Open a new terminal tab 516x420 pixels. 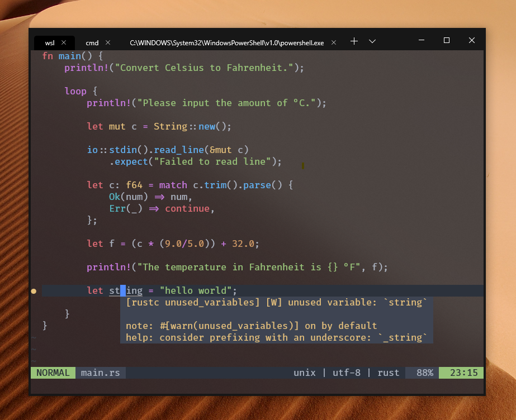[x=354, y=41]
